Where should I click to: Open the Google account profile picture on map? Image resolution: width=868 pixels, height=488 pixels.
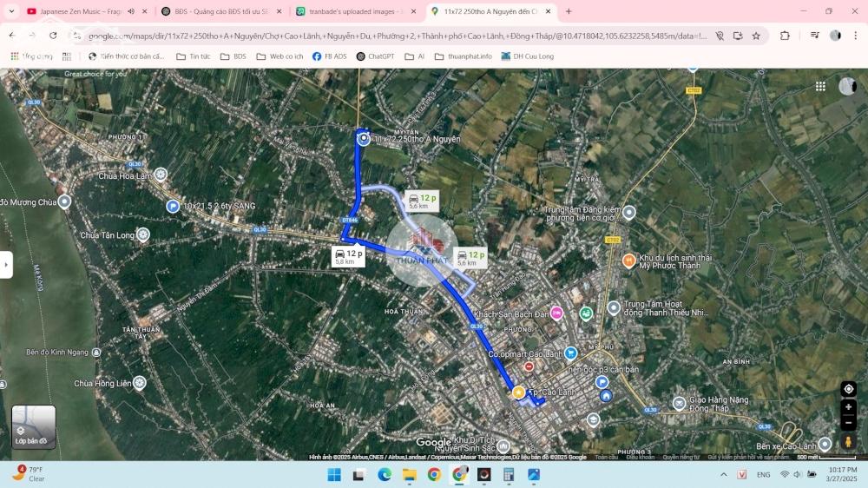click(x=847, y=86)
